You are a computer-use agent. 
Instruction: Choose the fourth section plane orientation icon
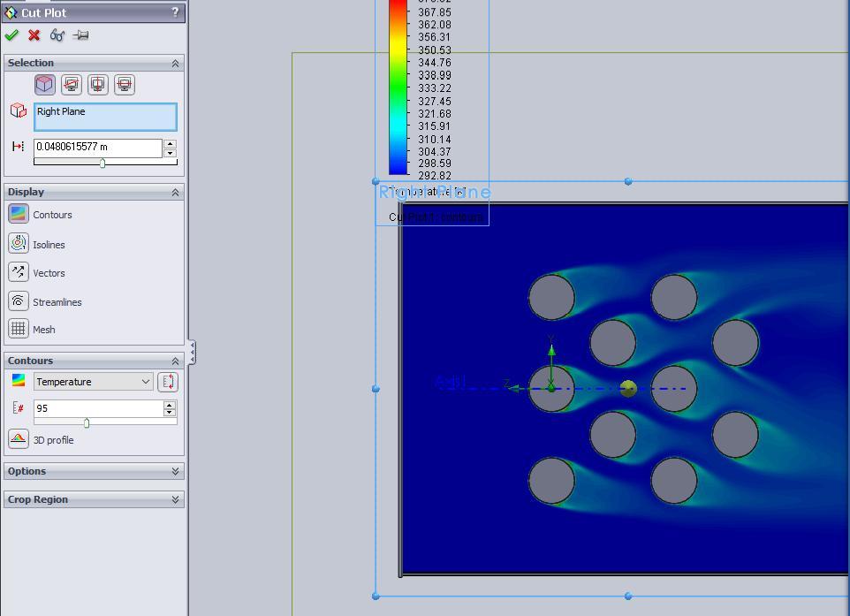[124, 85]
